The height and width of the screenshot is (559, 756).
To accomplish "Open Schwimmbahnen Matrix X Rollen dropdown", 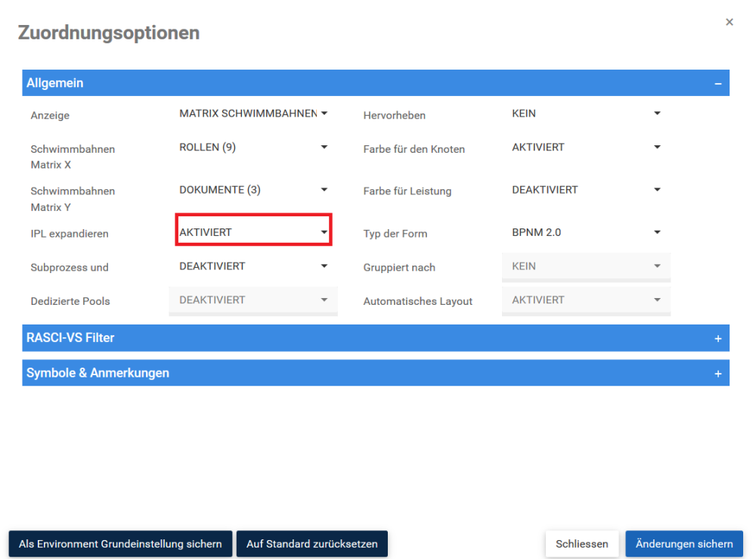I will [x=253, y=148].
